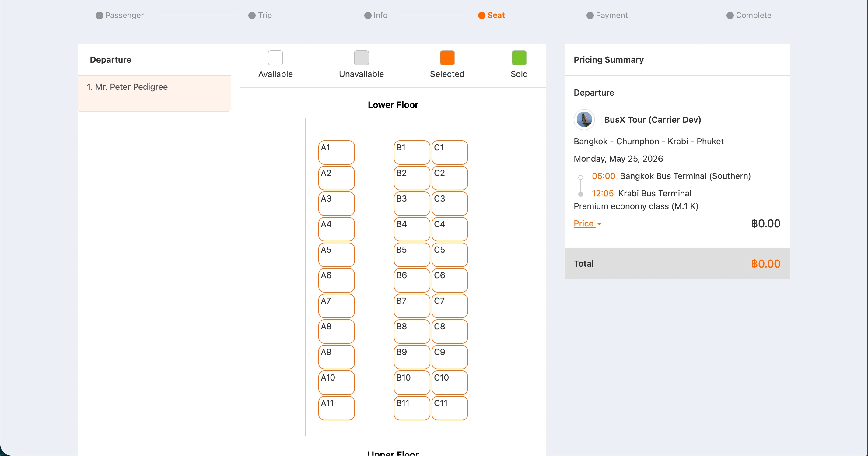Select seat C6

pos(450,280)
